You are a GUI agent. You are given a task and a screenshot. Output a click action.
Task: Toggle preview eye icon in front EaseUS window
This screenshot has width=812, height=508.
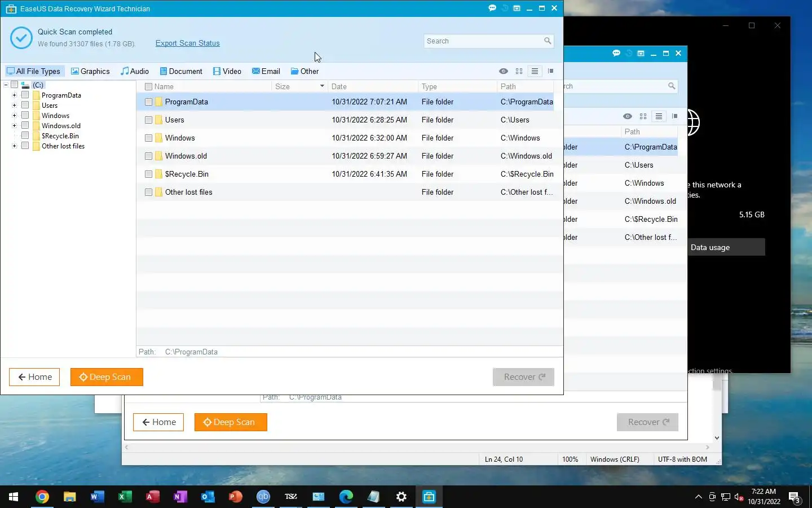pos(504,71)
